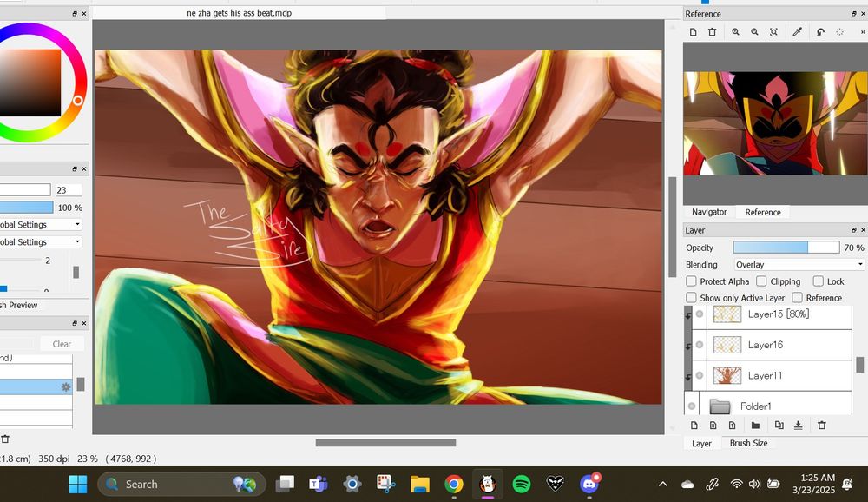Show hidden system tray icons
This screenshot has height=502, width=868.
pos(662,485)
